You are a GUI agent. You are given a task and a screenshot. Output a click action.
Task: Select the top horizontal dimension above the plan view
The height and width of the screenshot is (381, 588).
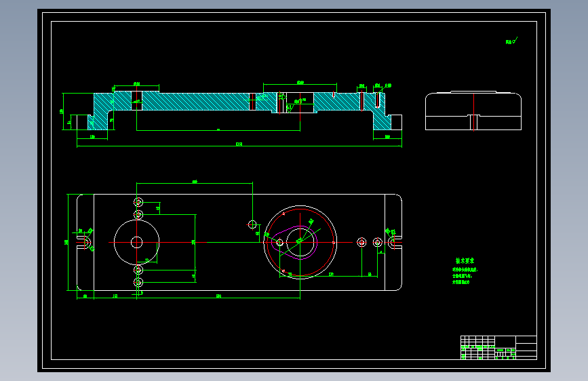coord(195,182)
